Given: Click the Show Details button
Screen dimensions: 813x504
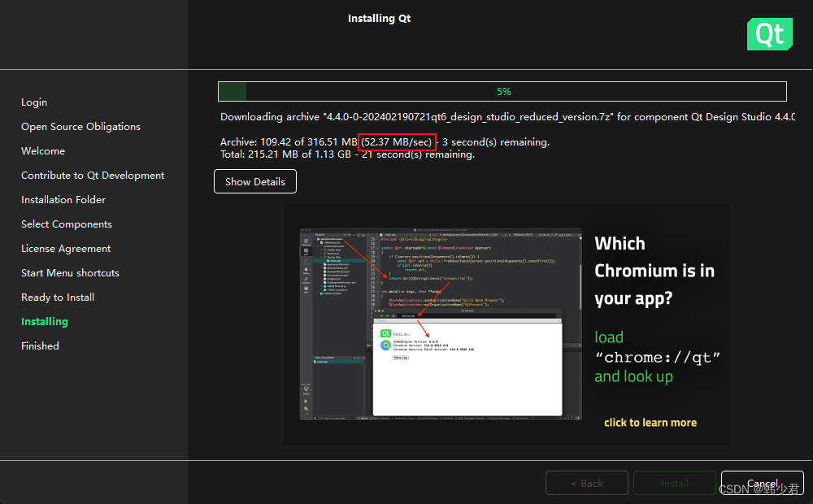Looking at the screenshot, I should 255,181.
